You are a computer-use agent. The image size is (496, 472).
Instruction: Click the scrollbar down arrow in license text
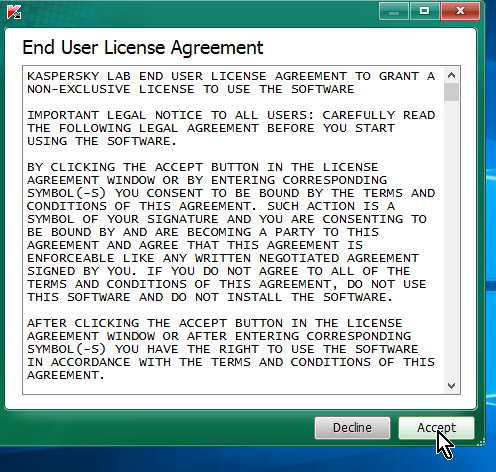(x=452, y=386)
